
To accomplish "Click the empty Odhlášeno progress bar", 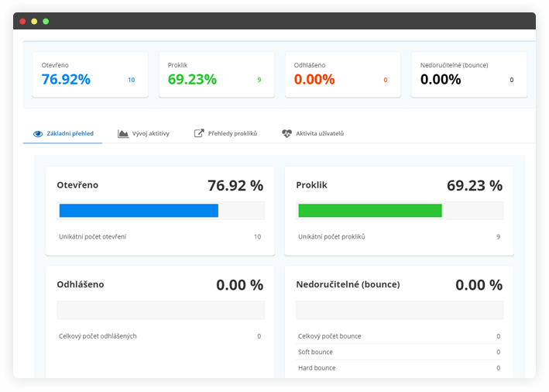I will 161,310.
